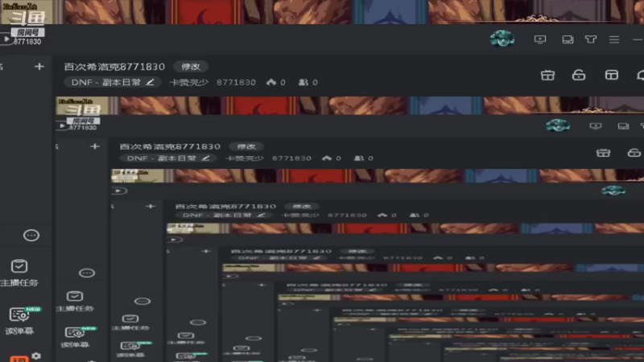
Task: Click the outermost 卡赞完少 streamer name
Action: [189, 83]
